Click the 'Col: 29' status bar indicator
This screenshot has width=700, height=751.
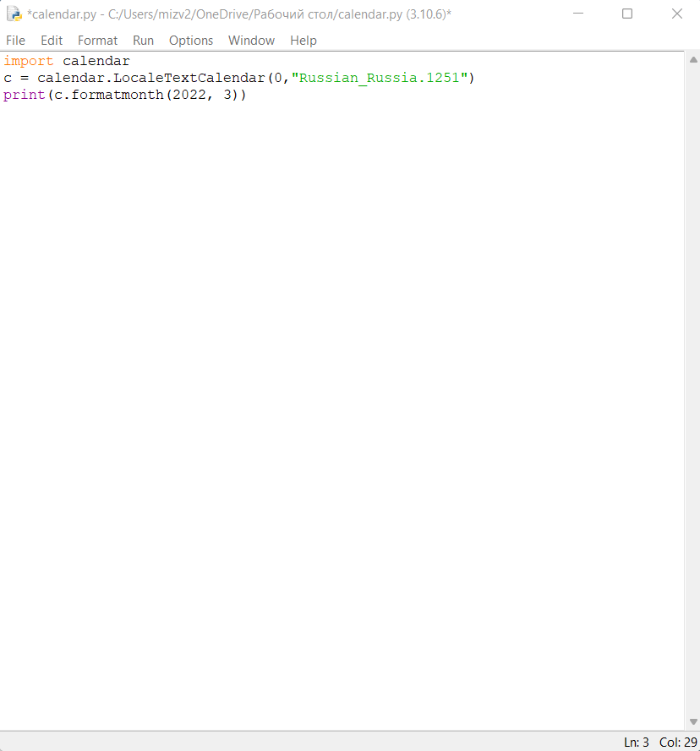pos(678,742)
